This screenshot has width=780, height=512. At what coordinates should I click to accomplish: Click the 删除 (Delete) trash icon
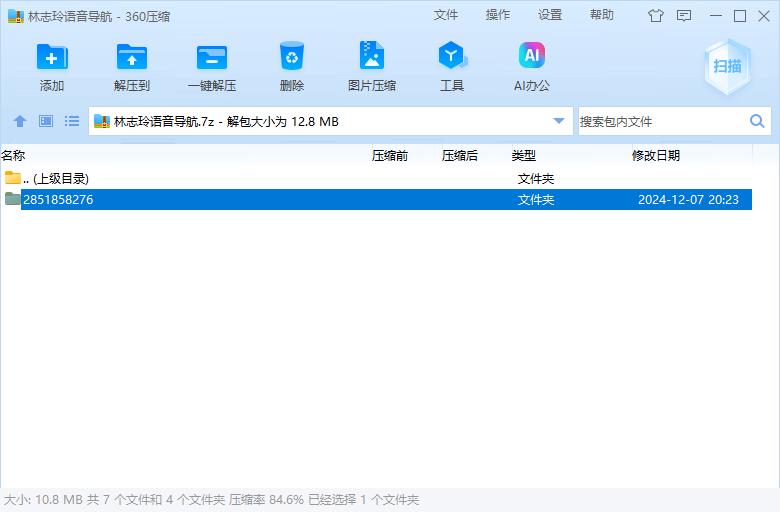[x=292, y=56]
